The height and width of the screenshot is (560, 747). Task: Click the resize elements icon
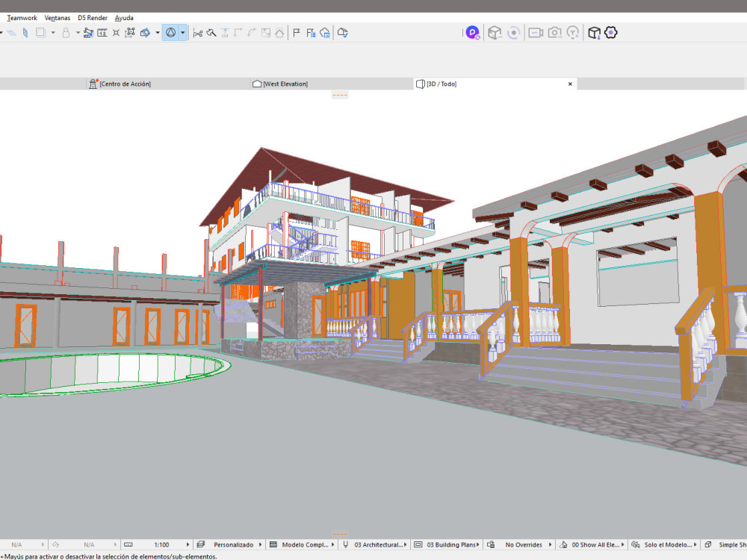pos(266,33)
